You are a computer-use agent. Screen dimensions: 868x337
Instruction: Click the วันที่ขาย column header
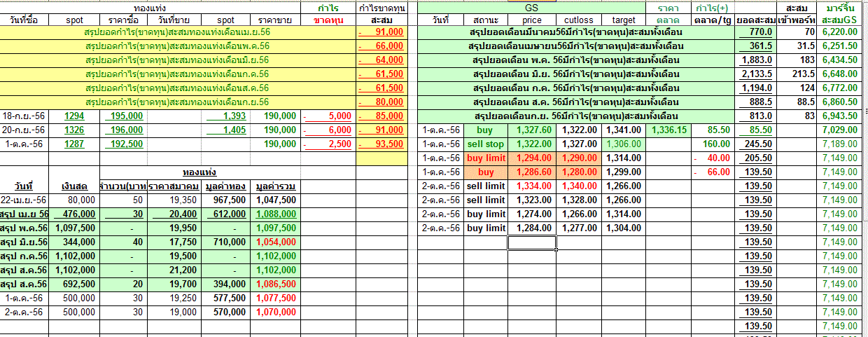click(174, 20)
